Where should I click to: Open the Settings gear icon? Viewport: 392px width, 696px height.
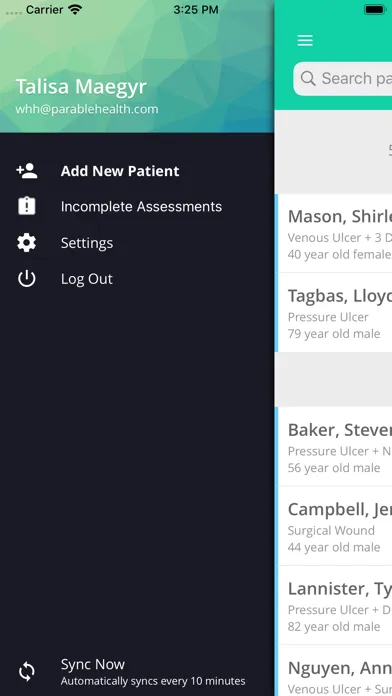(x=27, y=243)
